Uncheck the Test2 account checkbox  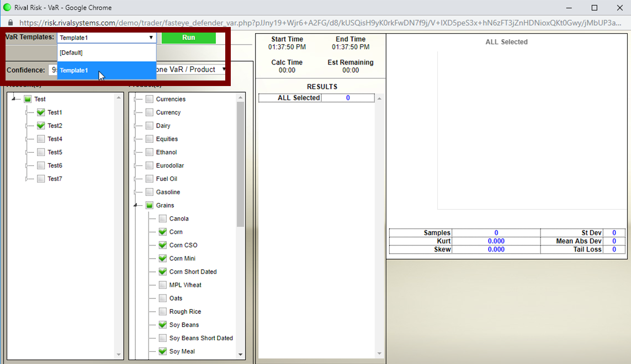(41, 126)
